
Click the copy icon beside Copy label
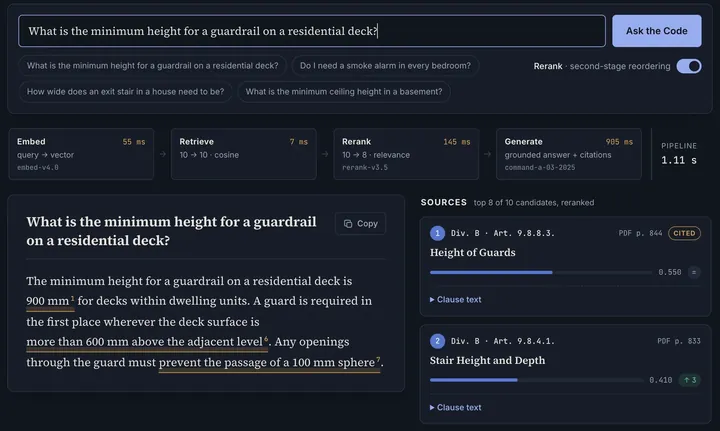(348, 224)
